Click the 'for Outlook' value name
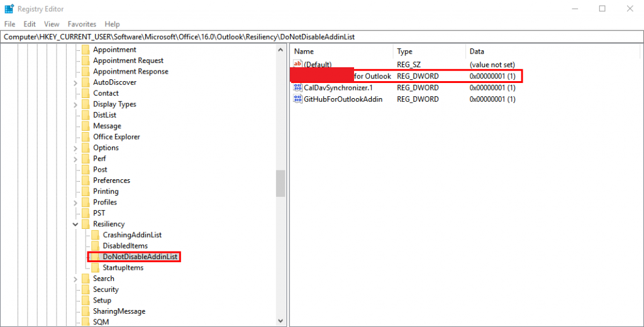This screenshot has height=327, width=644. tap(372, 76)
